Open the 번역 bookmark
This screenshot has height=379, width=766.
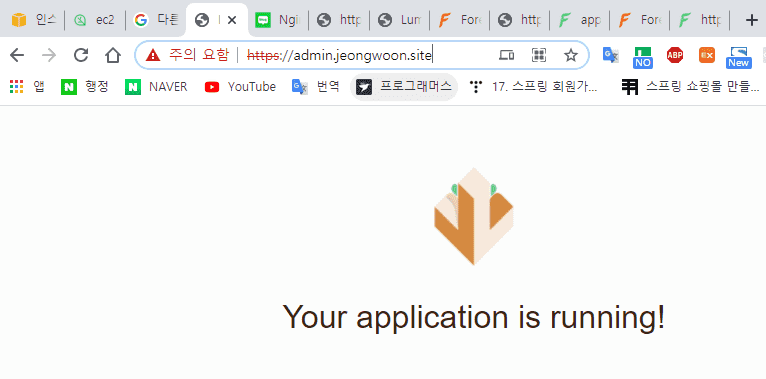coord(315,87)
